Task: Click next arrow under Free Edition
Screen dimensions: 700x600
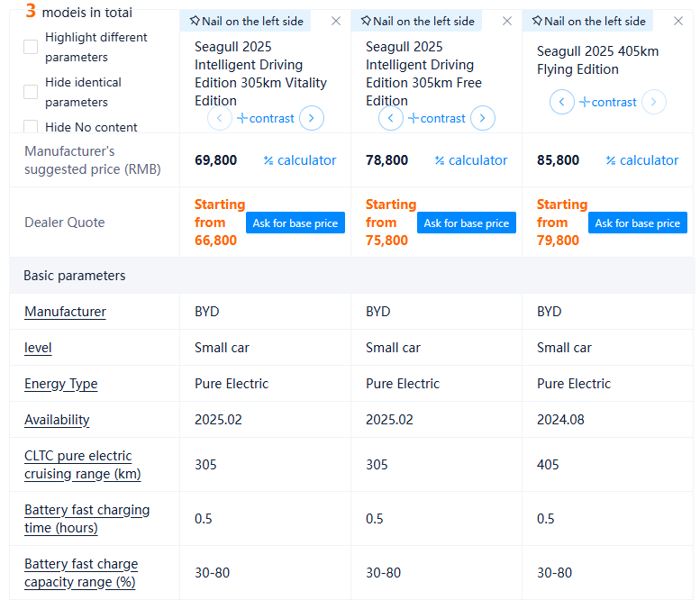Action: click(x=483, y=118)
